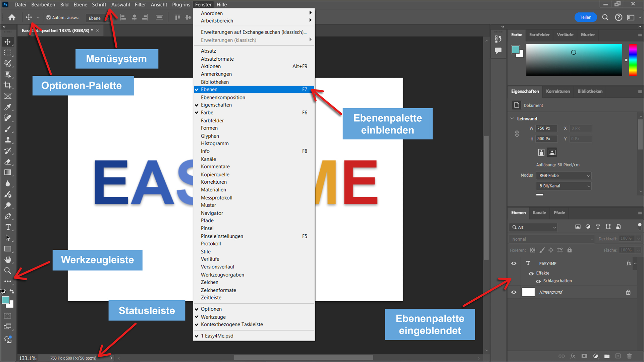
Task: Toggle the Farbe panel in Fenster menu
Action: click(254, 113)
